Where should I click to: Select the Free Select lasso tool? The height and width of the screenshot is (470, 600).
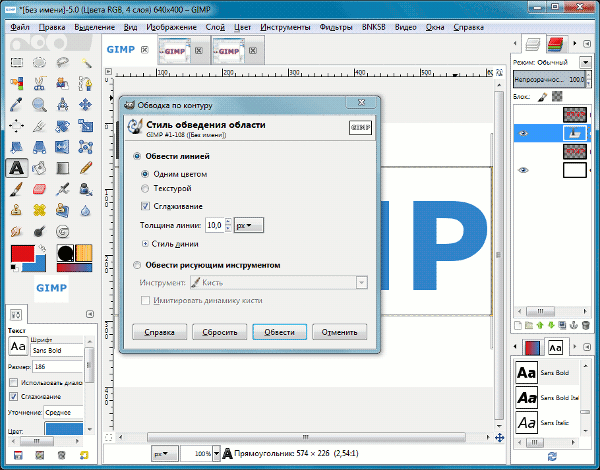pyautogui.click(x=62, y=62)
